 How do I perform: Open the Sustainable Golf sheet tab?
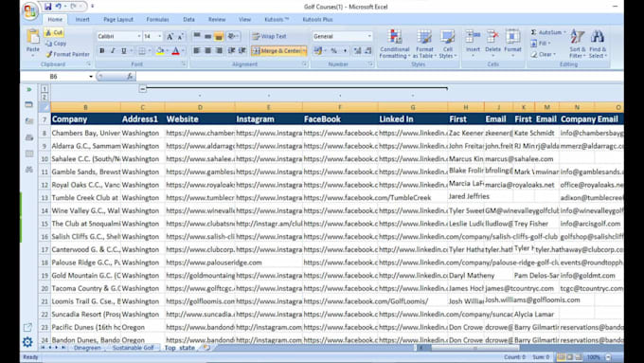pos(133,348)
